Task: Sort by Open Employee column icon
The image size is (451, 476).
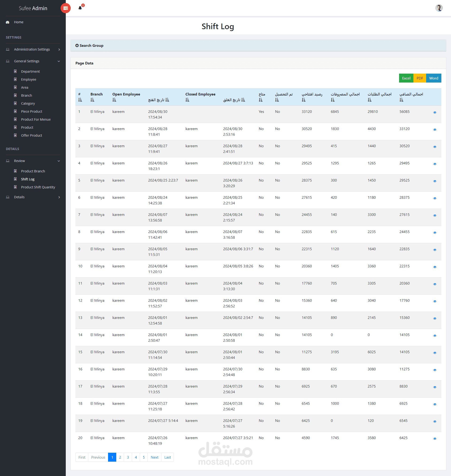Action: pos(114,100)
